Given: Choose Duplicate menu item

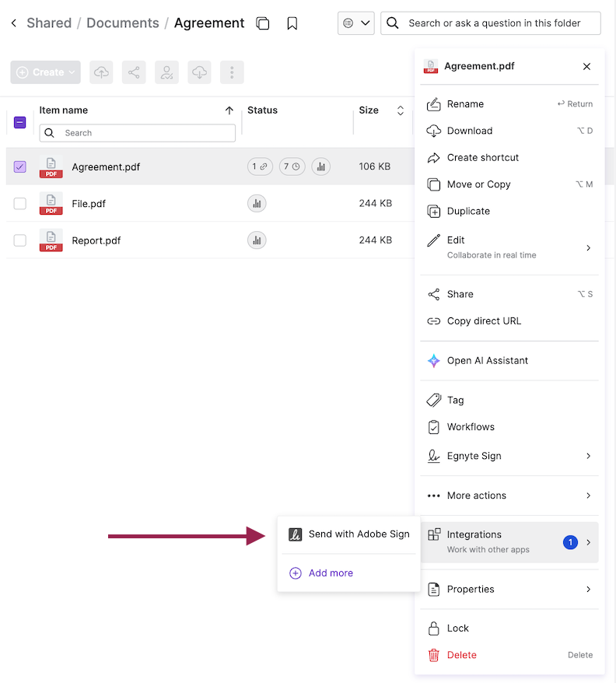Looking at the screenshot, I should 509,212.
